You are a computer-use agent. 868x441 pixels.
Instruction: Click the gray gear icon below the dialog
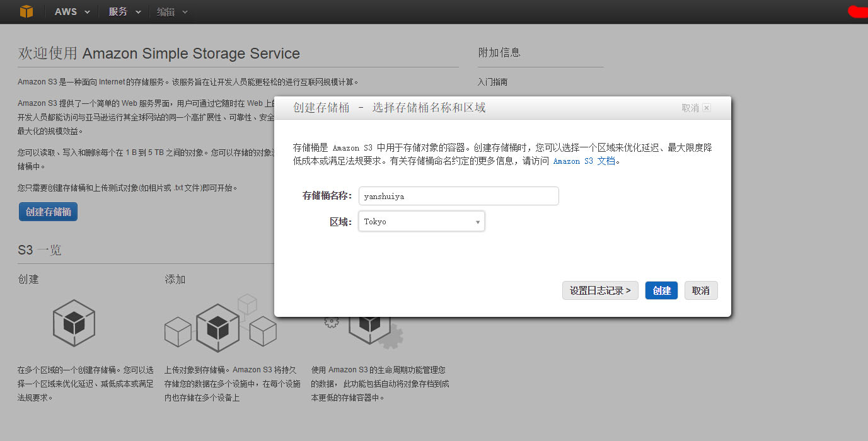point(393,336)
